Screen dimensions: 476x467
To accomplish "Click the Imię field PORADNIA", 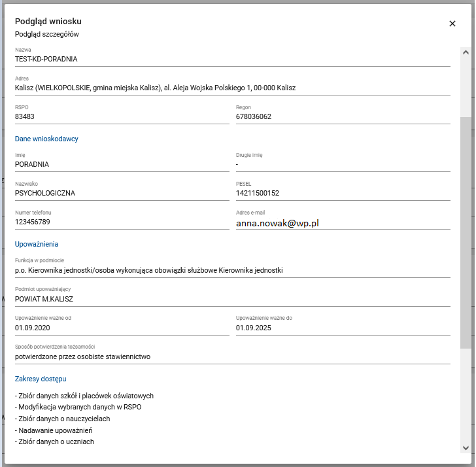I will click(x=122, y=164).
